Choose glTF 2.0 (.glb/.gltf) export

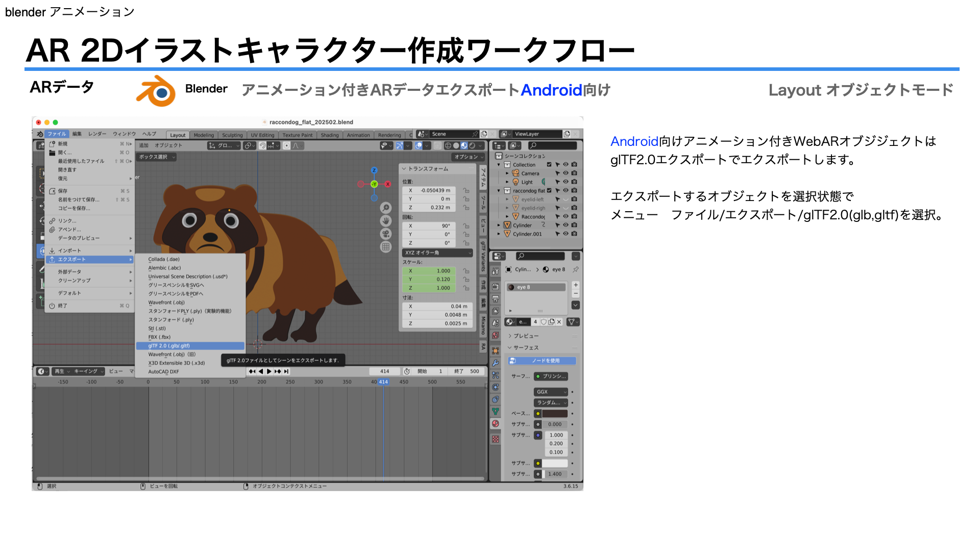[x=190, y=346]
